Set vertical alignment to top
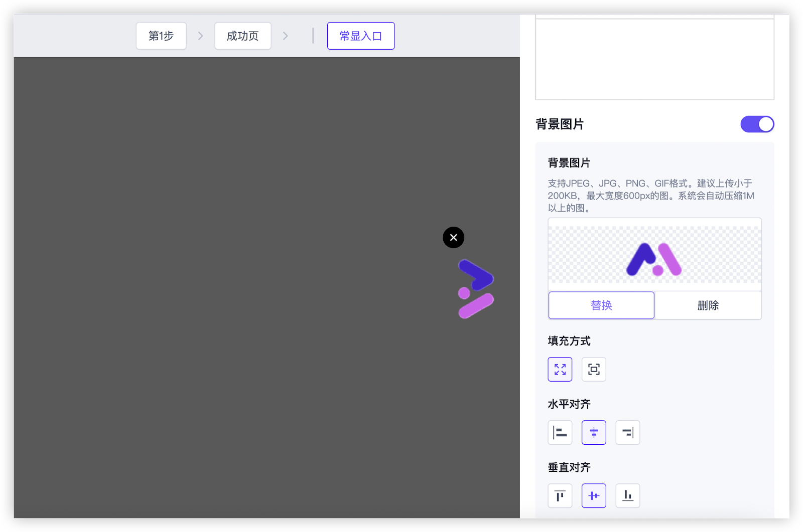The image size is (803, 532). click(560, 496)
